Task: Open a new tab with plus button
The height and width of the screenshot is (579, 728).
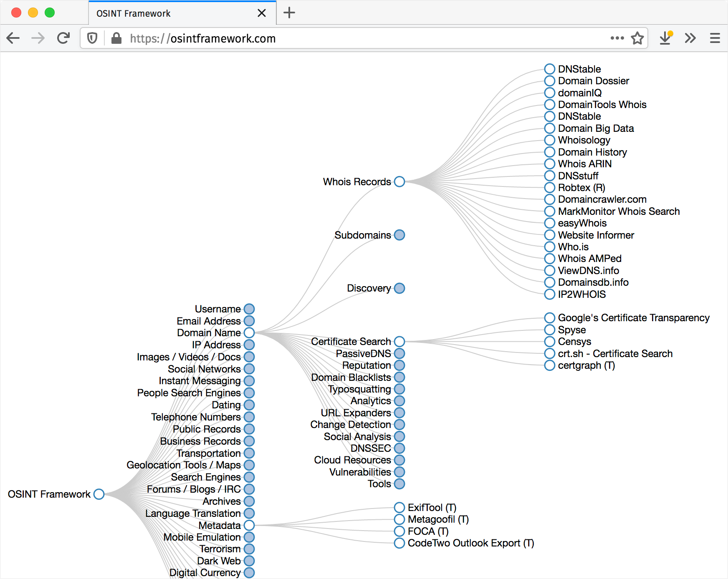Action: pos(289,13)
